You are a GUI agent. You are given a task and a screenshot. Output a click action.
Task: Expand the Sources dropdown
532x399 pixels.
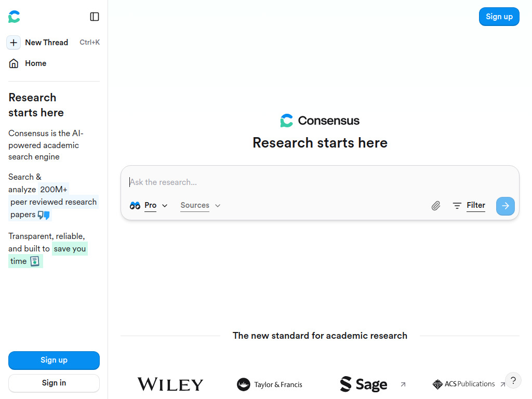tap(201, 206)
